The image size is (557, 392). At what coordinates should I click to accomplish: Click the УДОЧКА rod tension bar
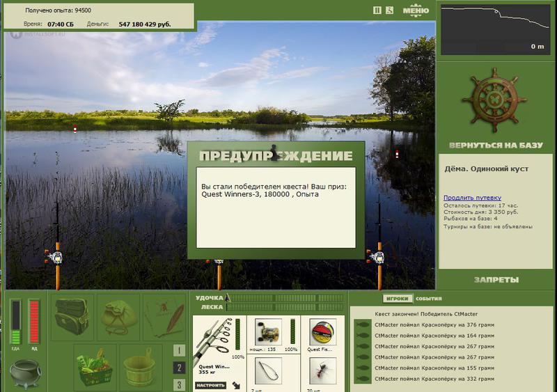(x=286, y=298)
